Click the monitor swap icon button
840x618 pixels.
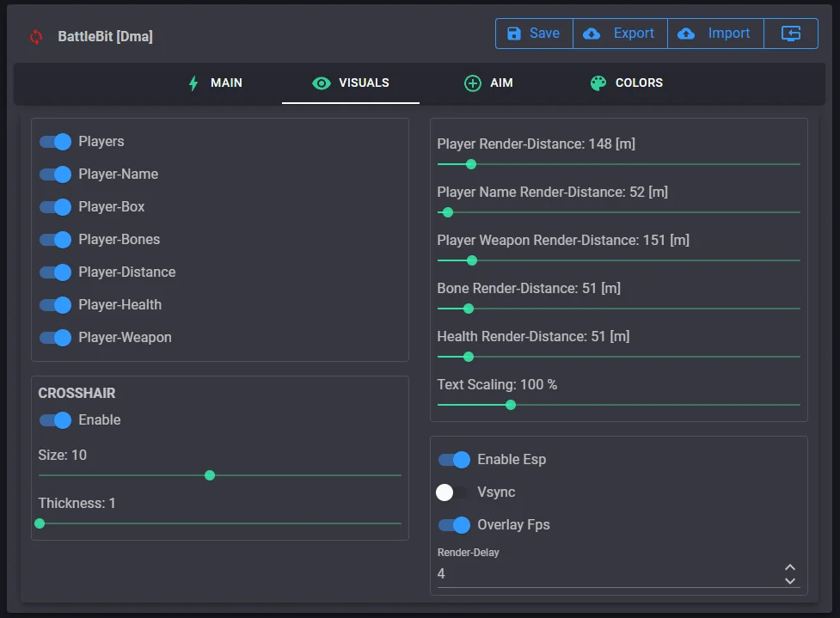(791, 34)
